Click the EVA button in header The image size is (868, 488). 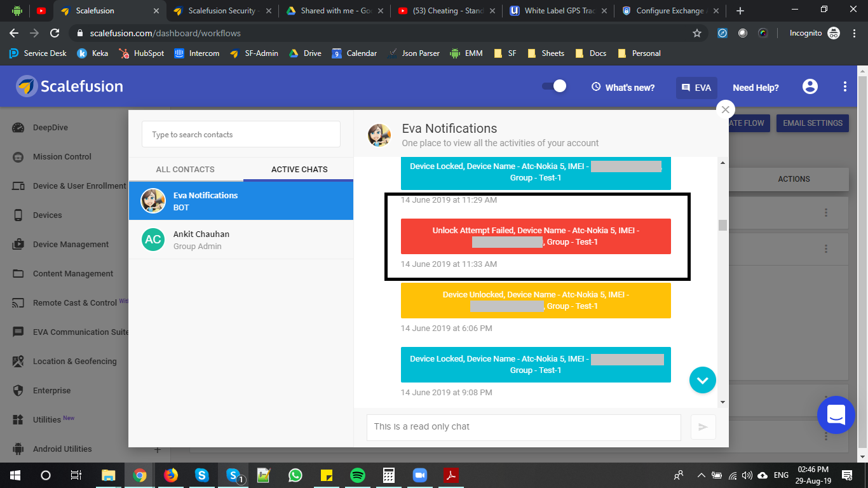696,88
